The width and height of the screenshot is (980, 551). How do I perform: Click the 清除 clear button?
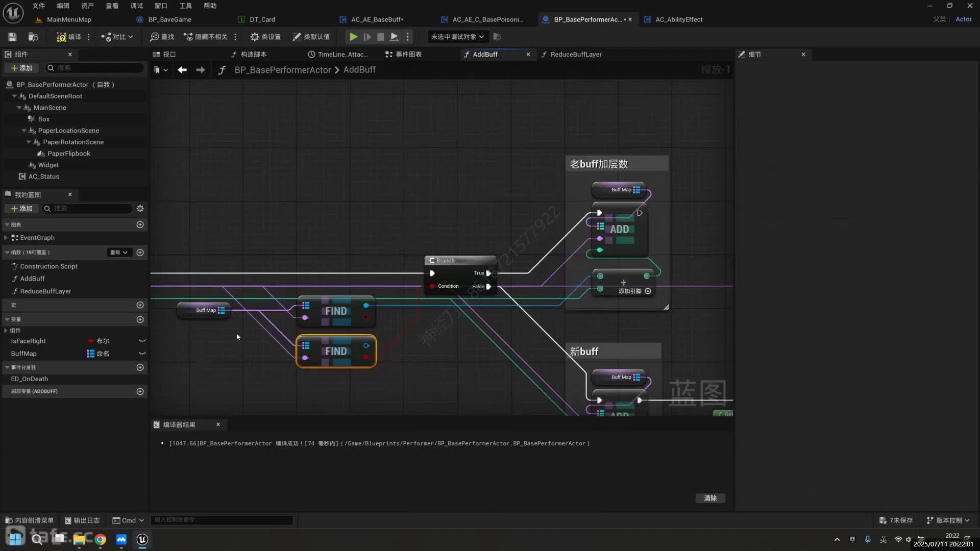coord(710,498)
